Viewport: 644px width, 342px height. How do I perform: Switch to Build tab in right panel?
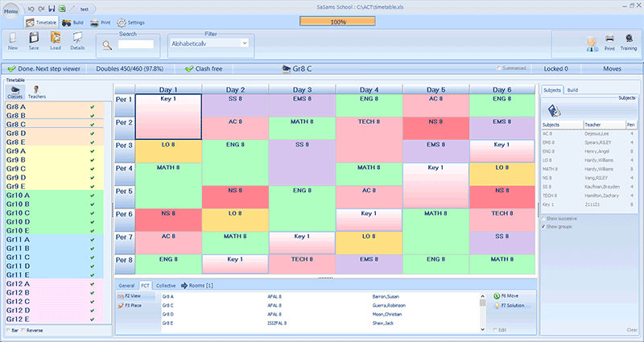click(572, 90)
